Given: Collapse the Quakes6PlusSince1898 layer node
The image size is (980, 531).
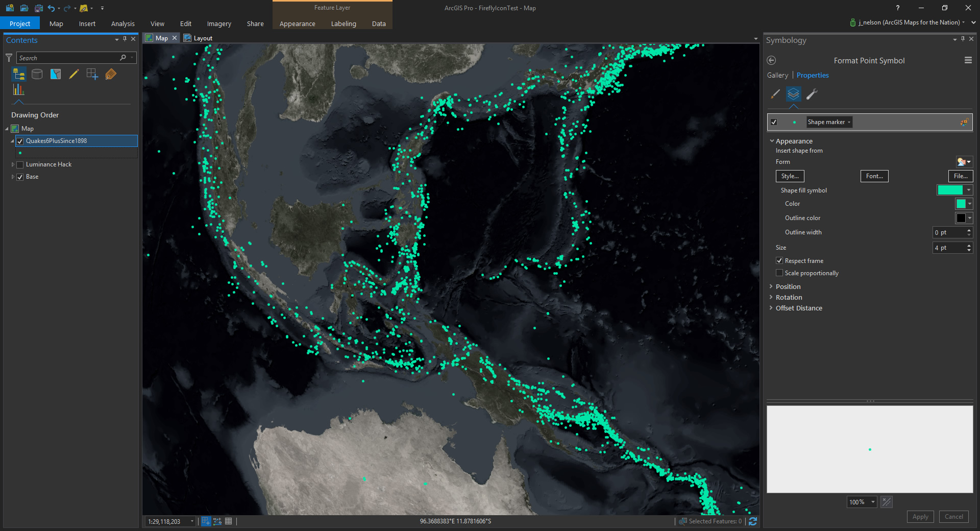Looking at the screenshot, I should coord(13,141).
